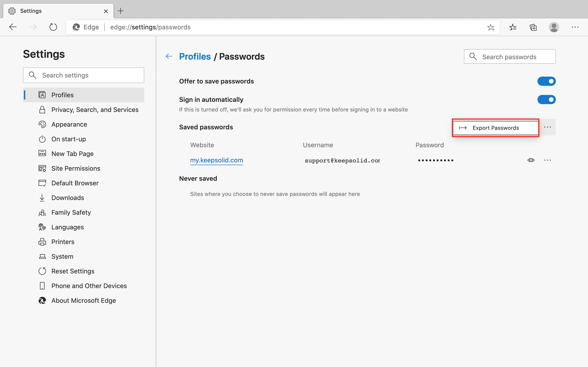This screenshot has width=588, height=367.
Task: Add this page to favorites star
Action: pos(491,27)
